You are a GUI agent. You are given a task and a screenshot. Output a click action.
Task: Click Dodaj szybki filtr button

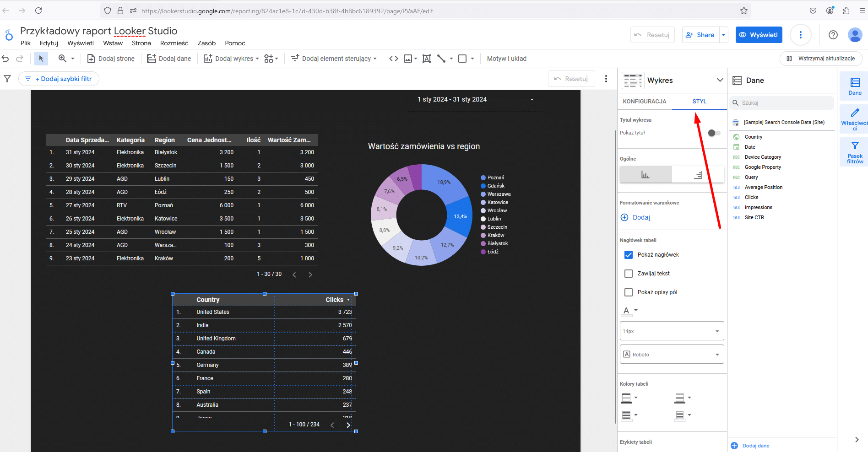[59, 79]
